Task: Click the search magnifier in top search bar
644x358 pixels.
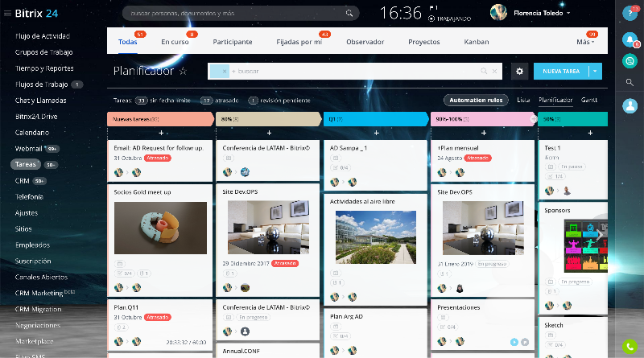Action: 349,13
